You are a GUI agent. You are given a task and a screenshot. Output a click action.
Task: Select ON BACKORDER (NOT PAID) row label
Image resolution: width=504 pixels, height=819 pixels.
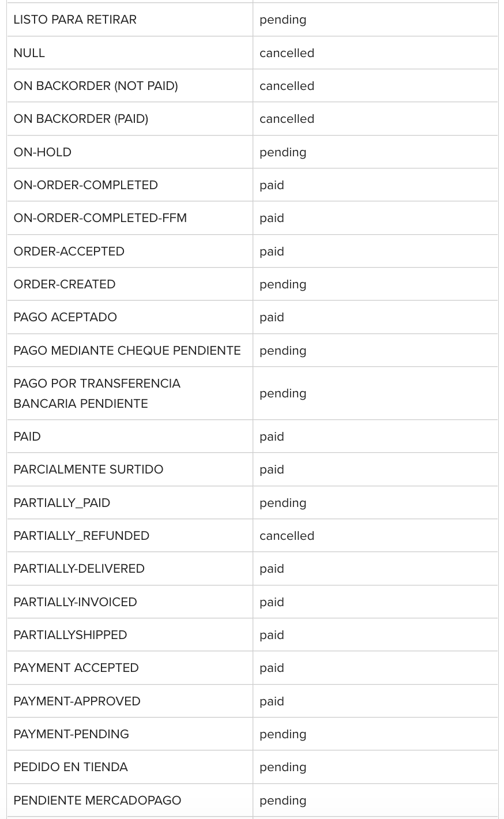pos(96,86)
